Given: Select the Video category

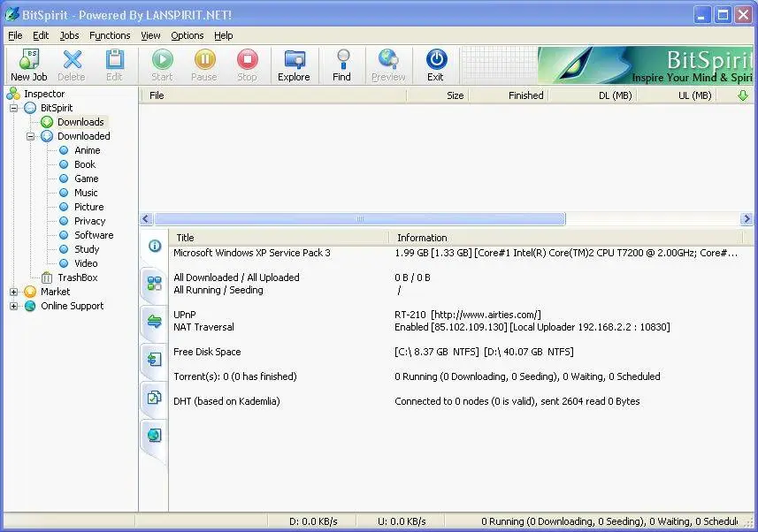Looking at the screenshot, I should pyautogui.click(x=86, y=263).
